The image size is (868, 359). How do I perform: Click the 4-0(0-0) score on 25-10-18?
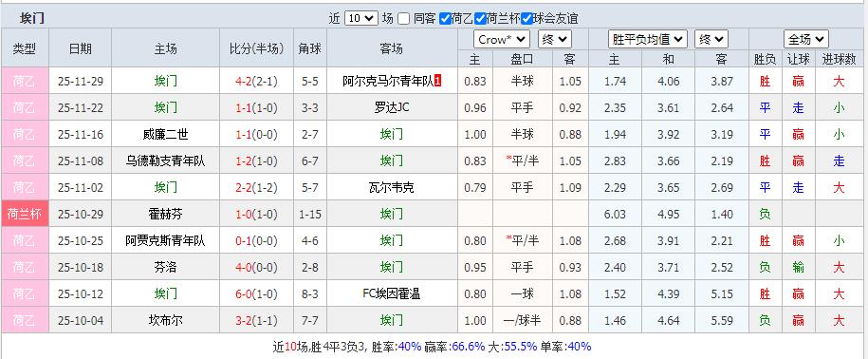click(256, 268)
